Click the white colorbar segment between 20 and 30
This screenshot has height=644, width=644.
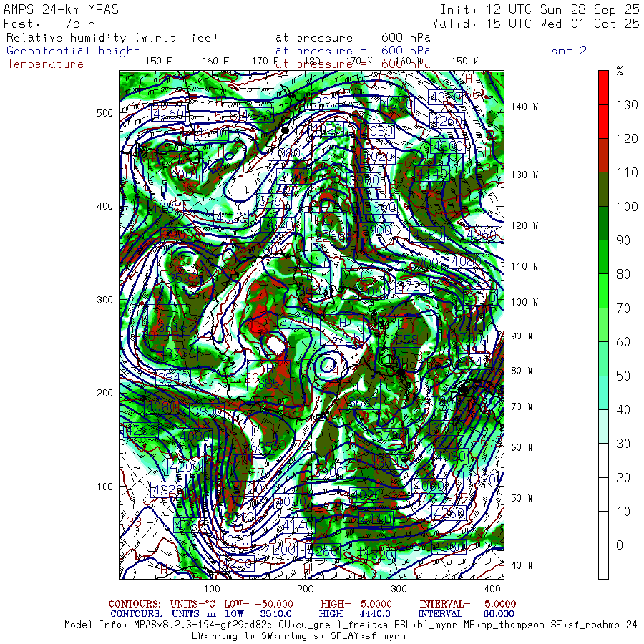pos(603,460)
